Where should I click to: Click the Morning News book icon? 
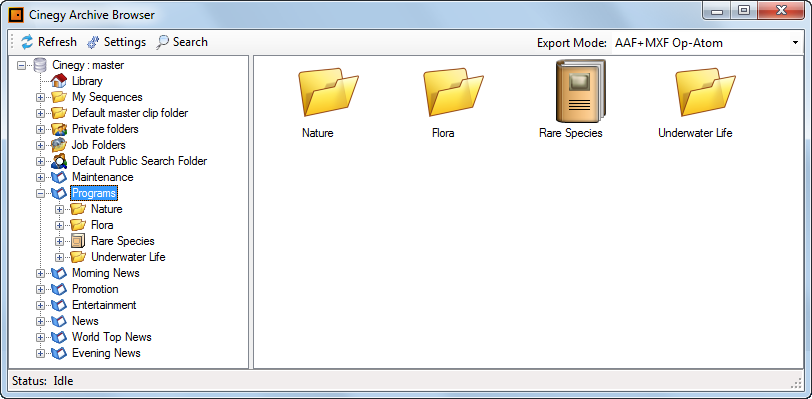coord(59,273)
